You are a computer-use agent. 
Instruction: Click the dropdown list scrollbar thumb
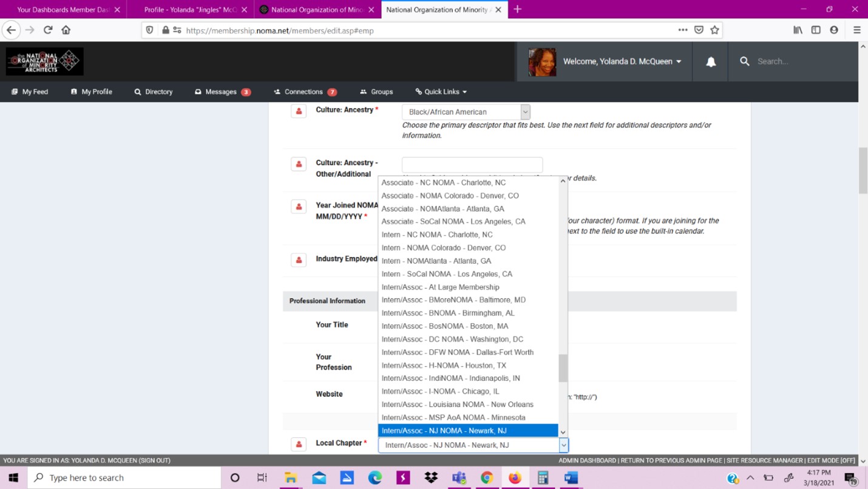[x=563, y=368]
